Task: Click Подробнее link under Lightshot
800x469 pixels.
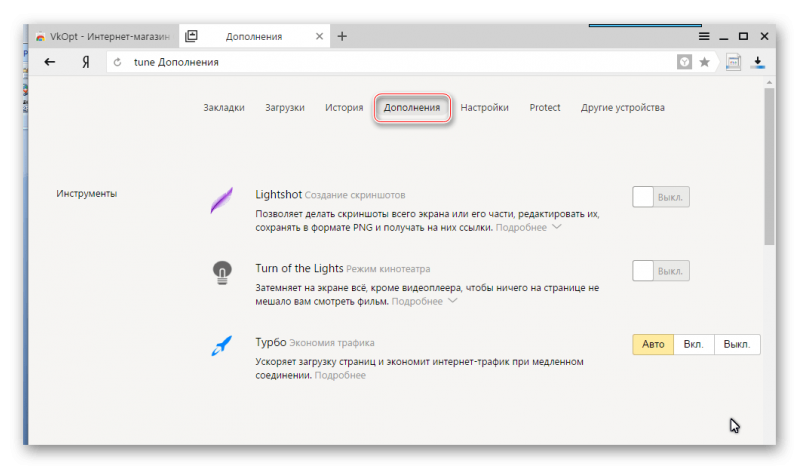Action: [x=521, y=228]
